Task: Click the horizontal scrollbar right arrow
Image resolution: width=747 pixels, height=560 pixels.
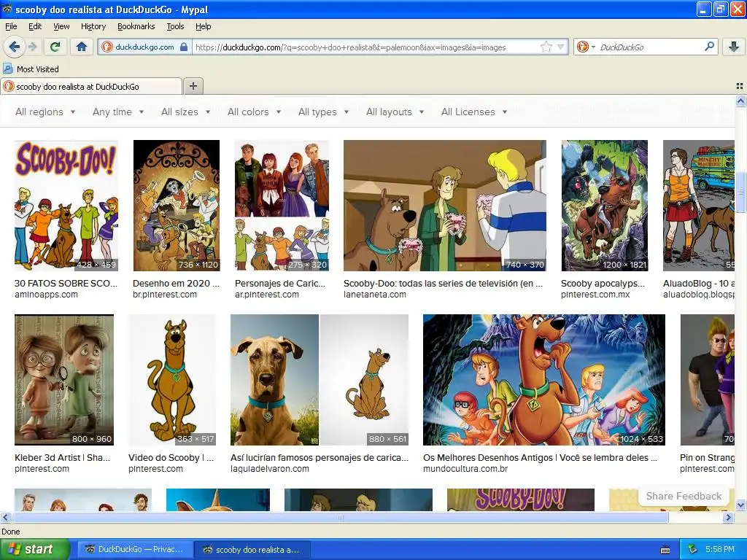Action: tap(728, 517)
